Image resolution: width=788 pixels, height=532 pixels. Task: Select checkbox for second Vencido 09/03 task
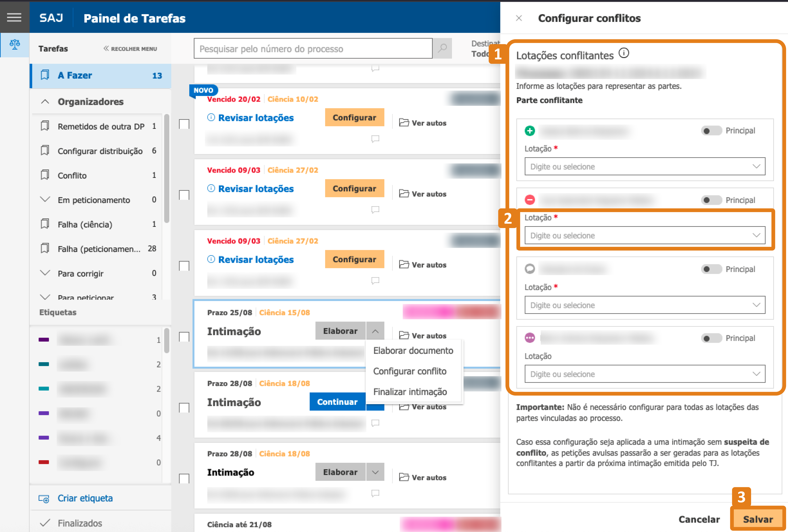click(184, 266)
